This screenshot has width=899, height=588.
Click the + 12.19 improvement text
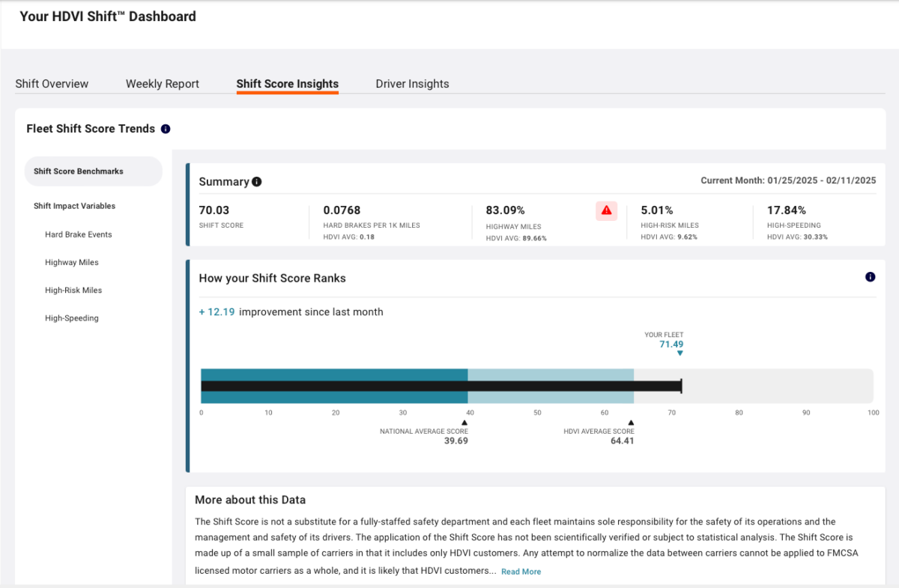(x=291, y=312)
